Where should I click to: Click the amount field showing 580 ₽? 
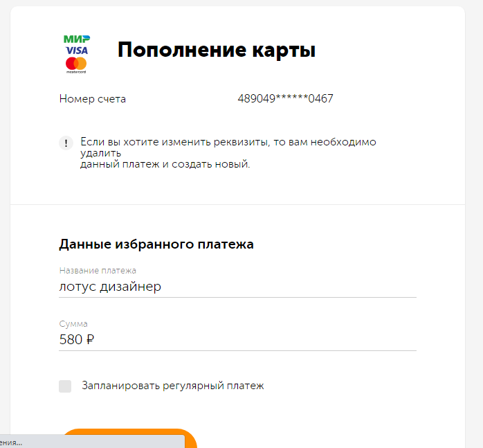[237, 339]
